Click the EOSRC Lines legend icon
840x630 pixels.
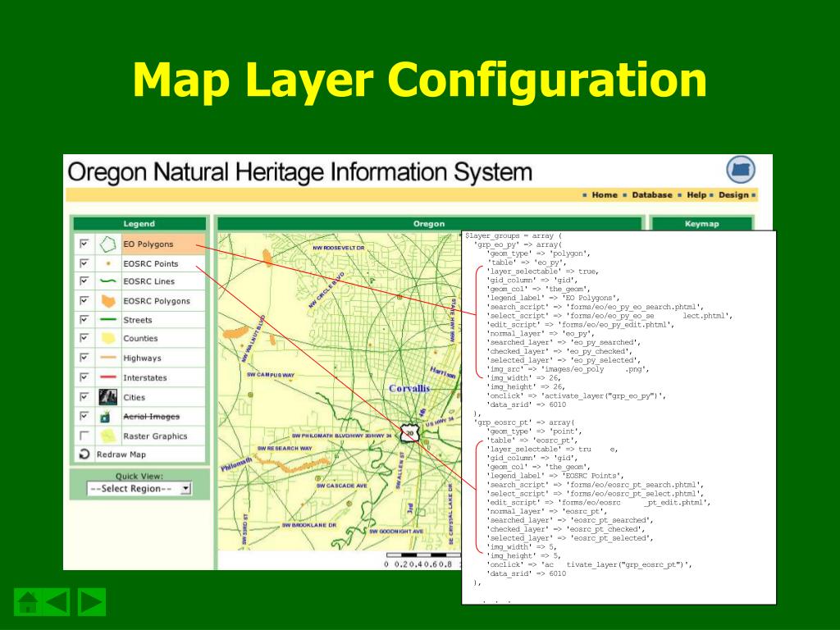pyautogui.click(x=108, y=281)
